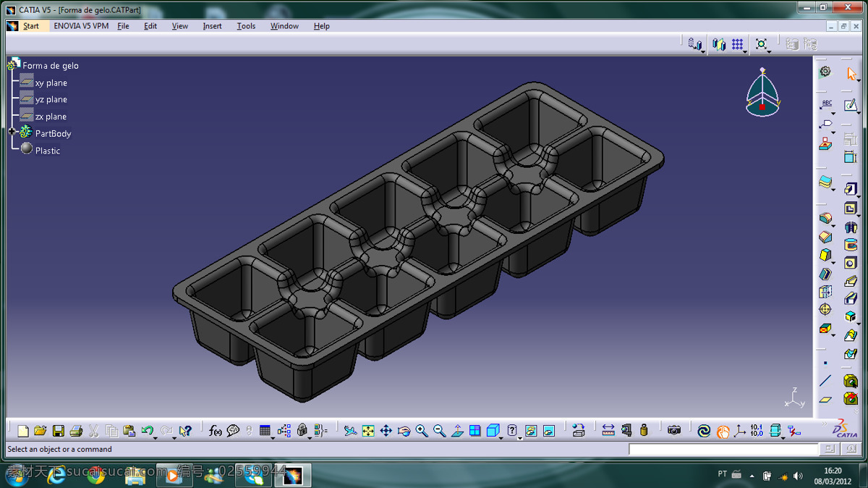Click the What's This help pointer icon
The height and width of the screenshot is (488, 868).
point(185,431)
